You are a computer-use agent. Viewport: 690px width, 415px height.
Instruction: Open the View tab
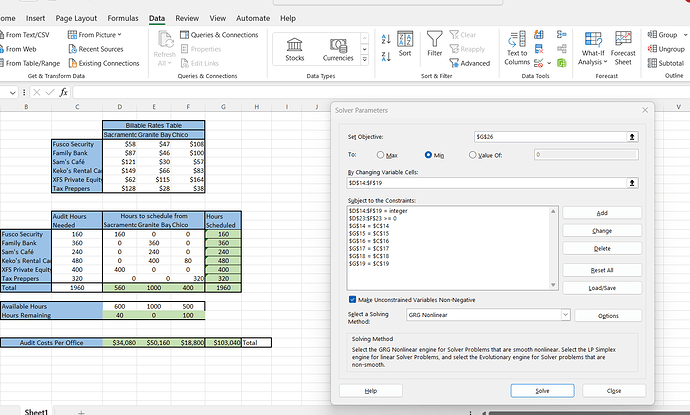tap(217, 18)
